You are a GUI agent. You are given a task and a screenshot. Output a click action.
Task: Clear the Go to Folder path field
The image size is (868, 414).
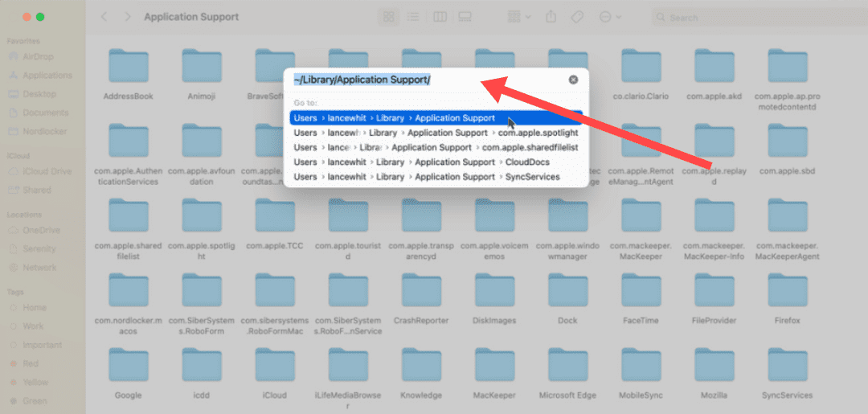coord(573,80)
